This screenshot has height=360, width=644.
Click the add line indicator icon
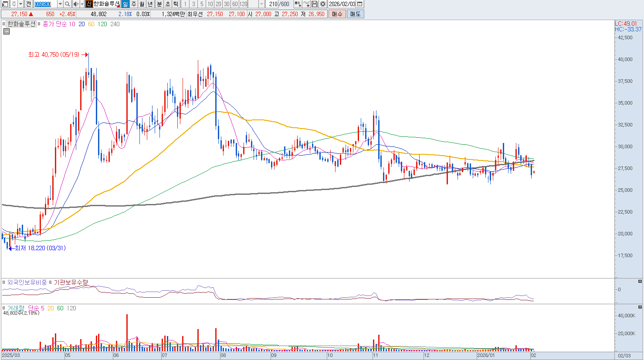pos(306,4)
